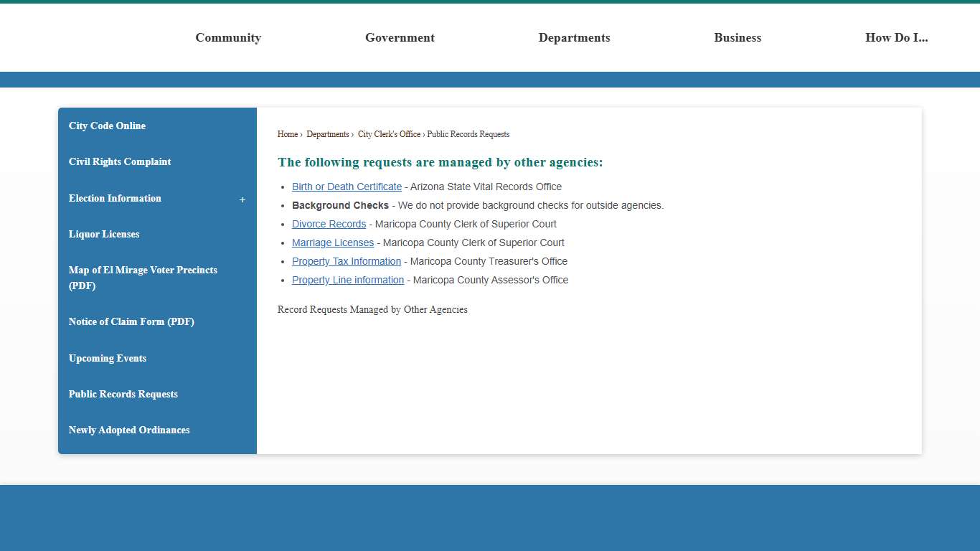Open the Business menu
The image size is (980, 551).
point(738,37)
